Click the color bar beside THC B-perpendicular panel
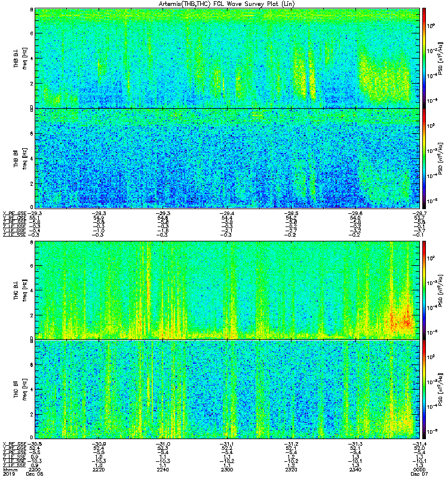This screenshot has height=478, width=448. click(x=424, y=290)
